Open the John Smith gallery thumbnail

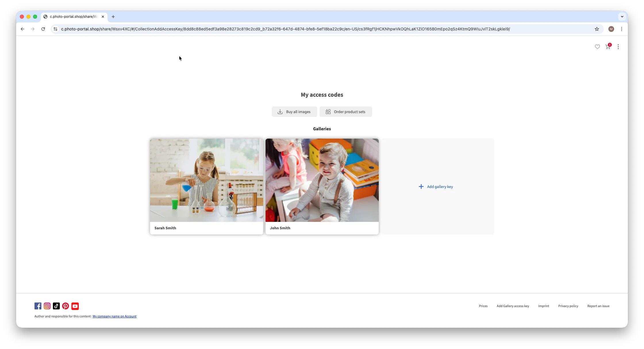point(322,180)
